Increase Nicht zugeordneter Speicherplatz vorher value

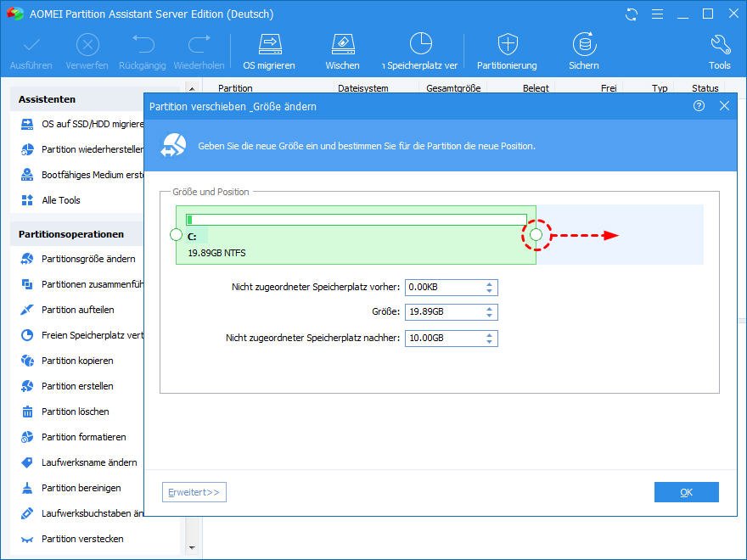tap(489, 284)
